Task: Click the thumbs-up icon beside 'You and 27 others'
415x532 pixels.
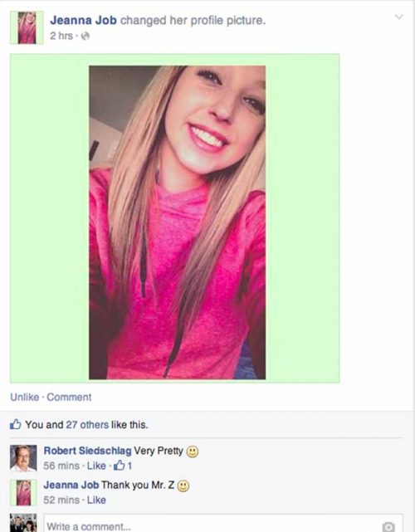Action: point(16,424)
